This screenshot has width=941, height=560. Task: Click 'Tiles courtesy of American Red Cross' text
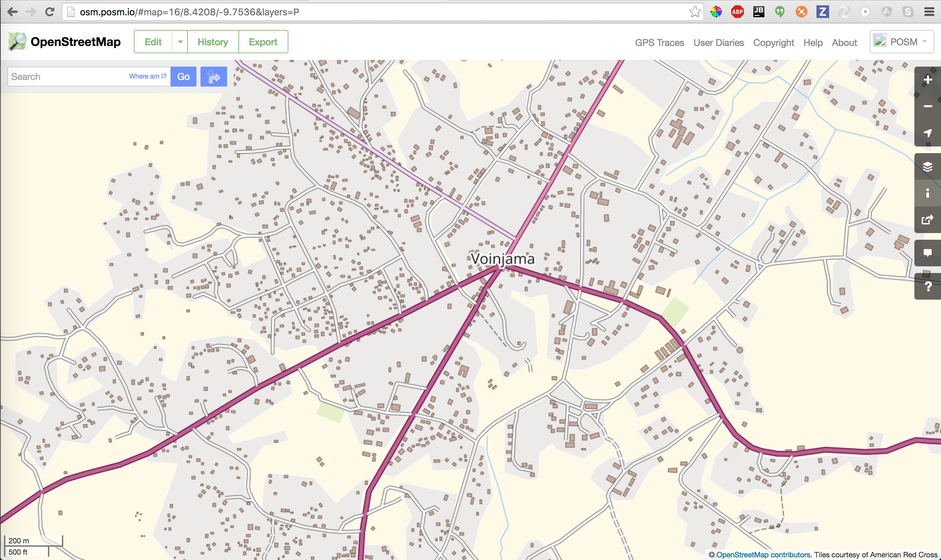[876, 554]
